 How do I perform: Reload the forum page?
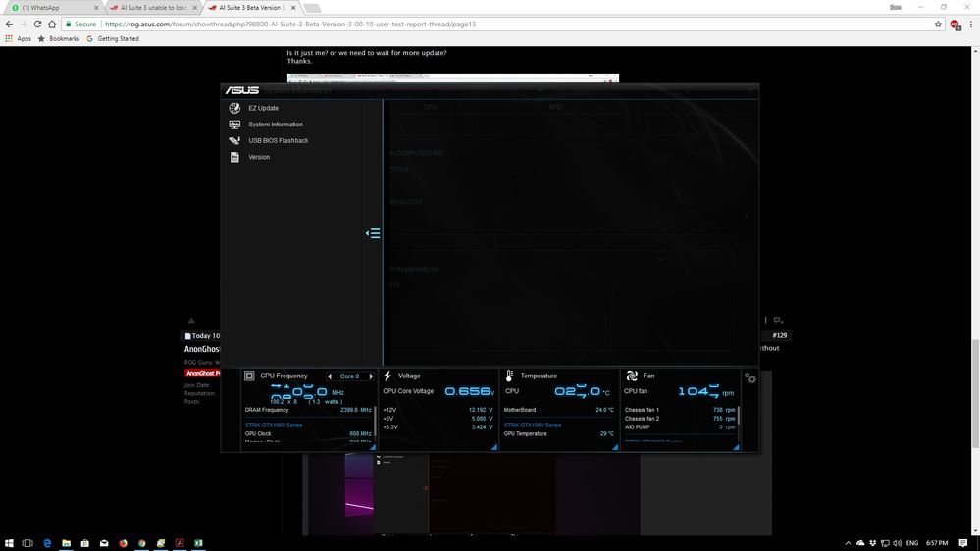point(37,24)
